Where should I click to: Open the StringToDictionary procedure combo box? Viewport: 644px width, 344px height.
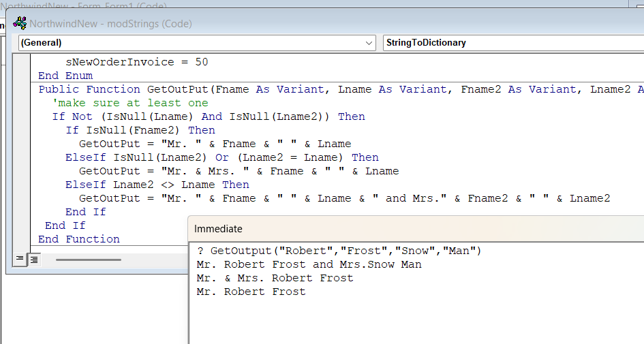[x=513, y=43]
